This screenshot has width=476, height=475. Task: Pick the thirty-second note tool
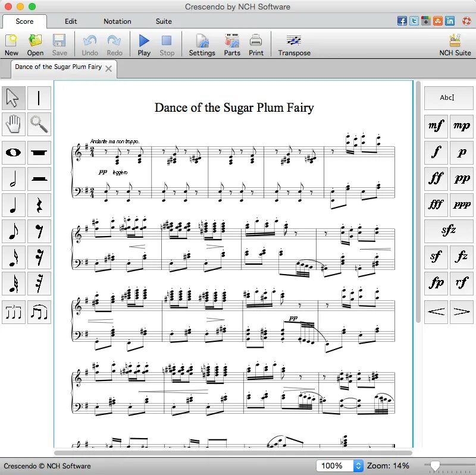[x=14, y=284]
